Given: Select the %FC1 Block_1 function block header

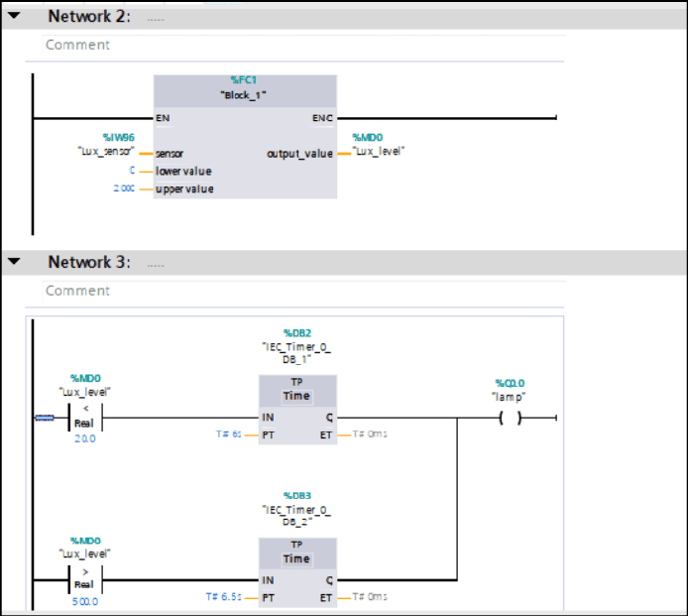Looking at the screenshot, I should pos(245,91).
